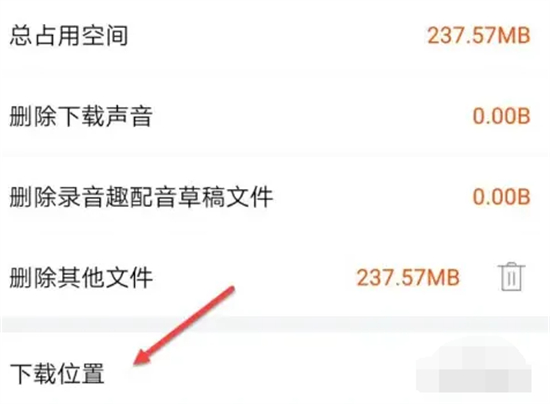Choose the 删除录音趣配音草稿文件 label
This screenshot has height=404, width=550.
[x=141, y=197]
